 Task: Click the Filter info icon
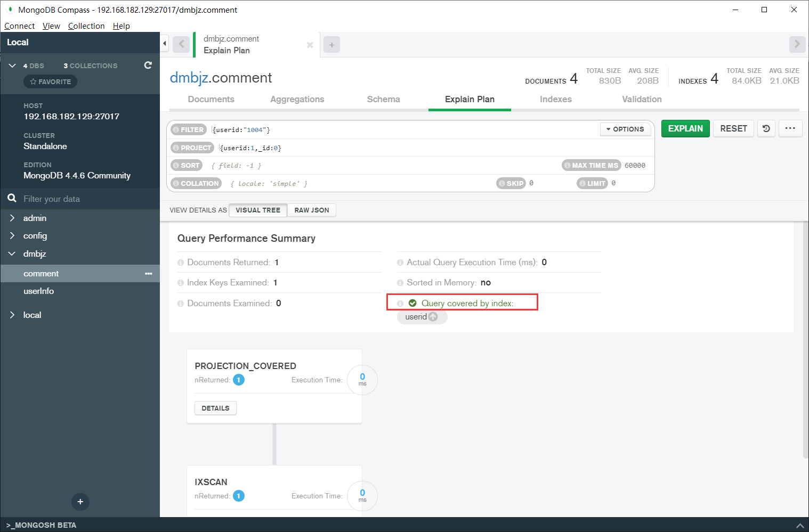176,130
